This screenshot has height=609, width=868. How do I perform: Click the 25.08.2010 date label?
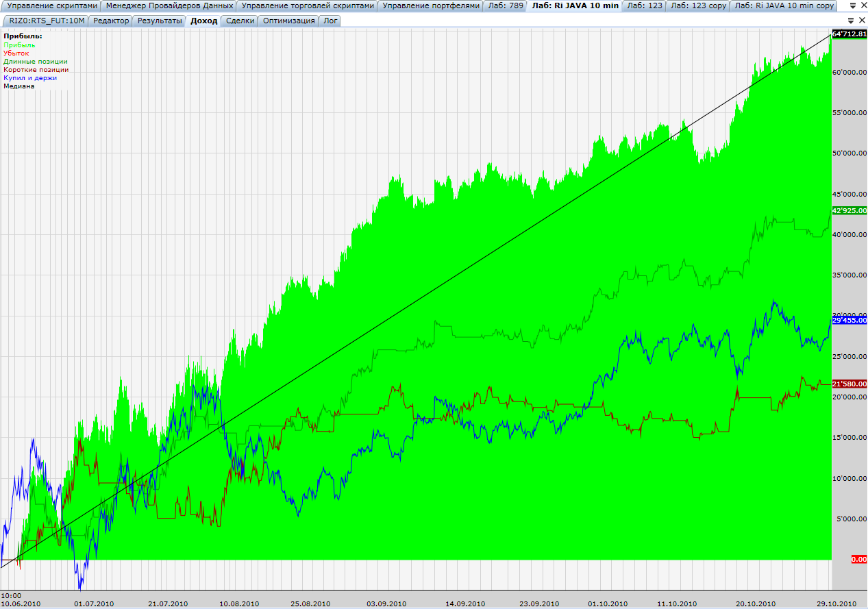pos(311,604)
